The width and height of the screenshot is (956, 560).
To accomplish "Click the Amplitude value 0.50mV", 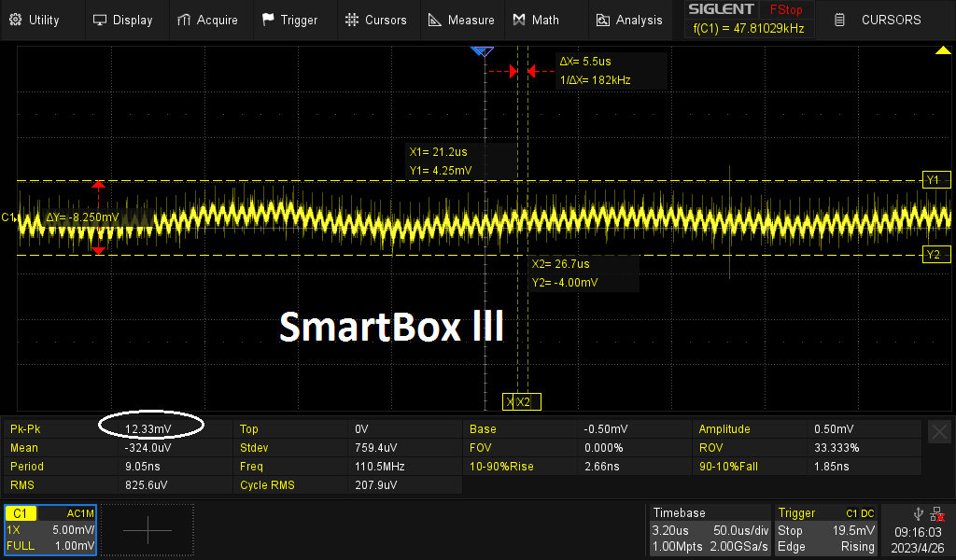I will 834,429.
